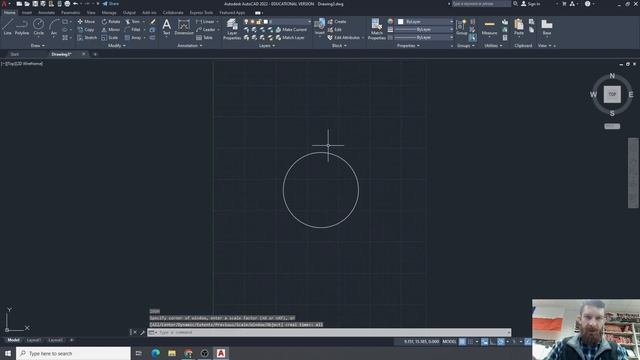Screen dimensions: 640x360
Task: Click the Measure tool
Action: 489,27
